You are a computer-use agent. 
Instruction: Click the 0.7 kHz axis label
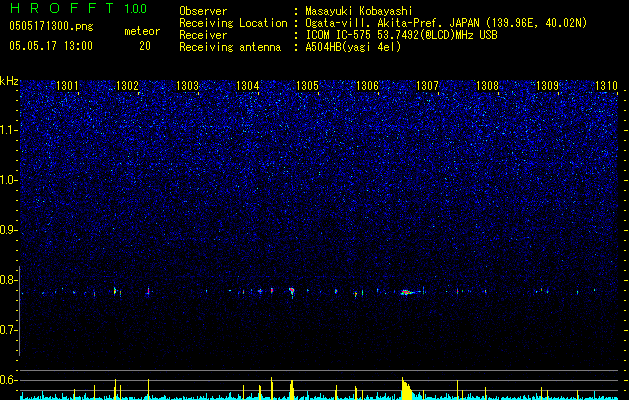(x=8, y=330)
